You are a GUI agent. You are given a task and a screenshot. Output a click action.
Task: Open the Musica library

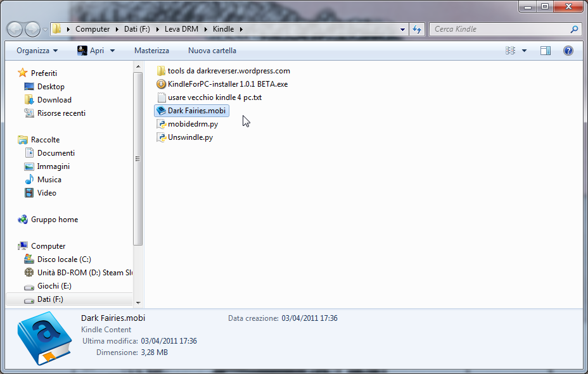pyautogui.click(x=49, y=180)
